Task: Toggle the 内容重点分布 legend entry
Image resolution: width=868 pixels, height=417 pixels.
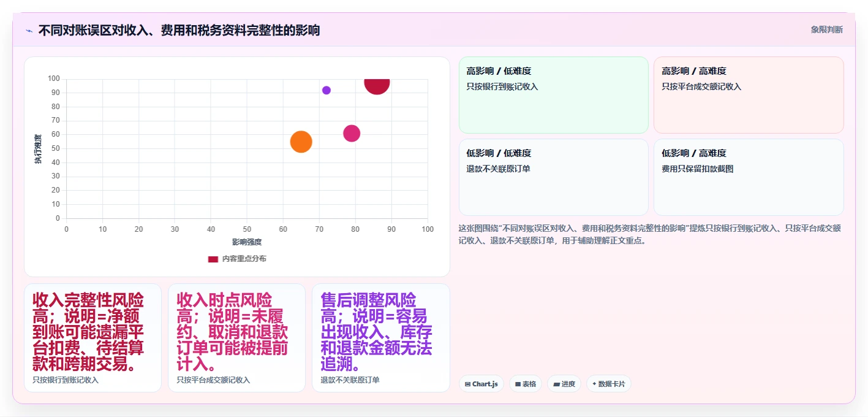Action: [x=237, y=259]
